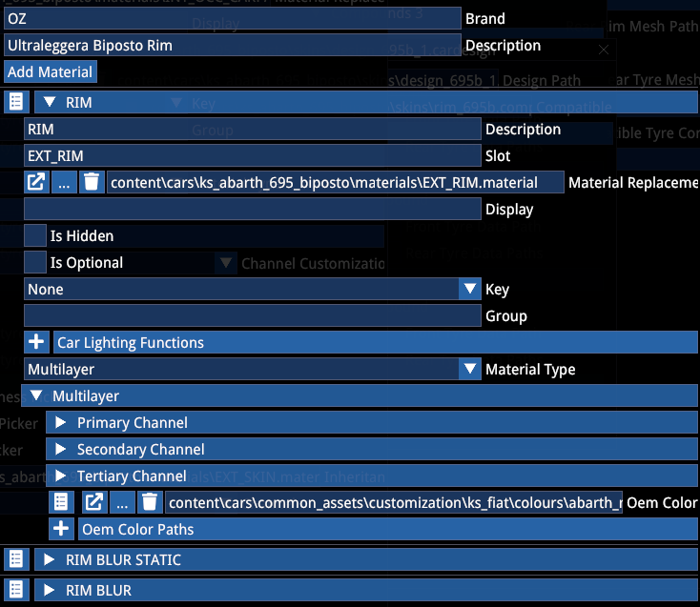Viewport: 700px width, 607px height.
Task: Click the Slot label
Action: [x=498, y=155]
